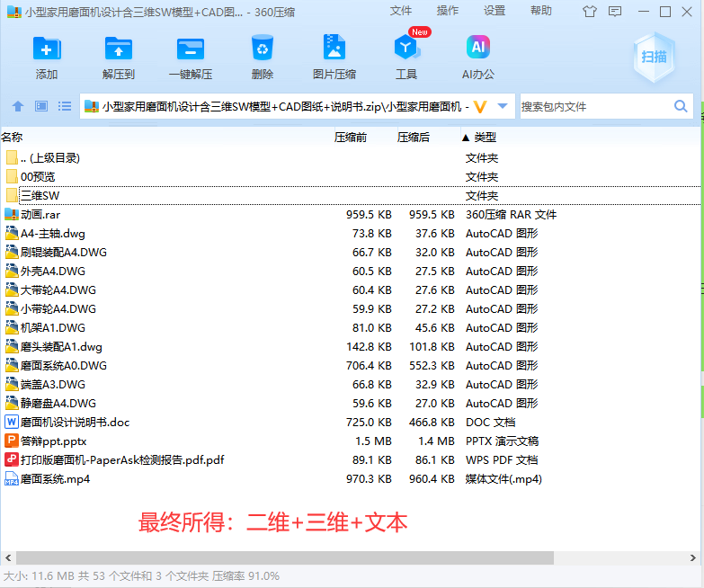Select the 磨面机设计说明书.doc Word icon
The height and width of the screenshot is (588, 704).
tap(11, 422)
